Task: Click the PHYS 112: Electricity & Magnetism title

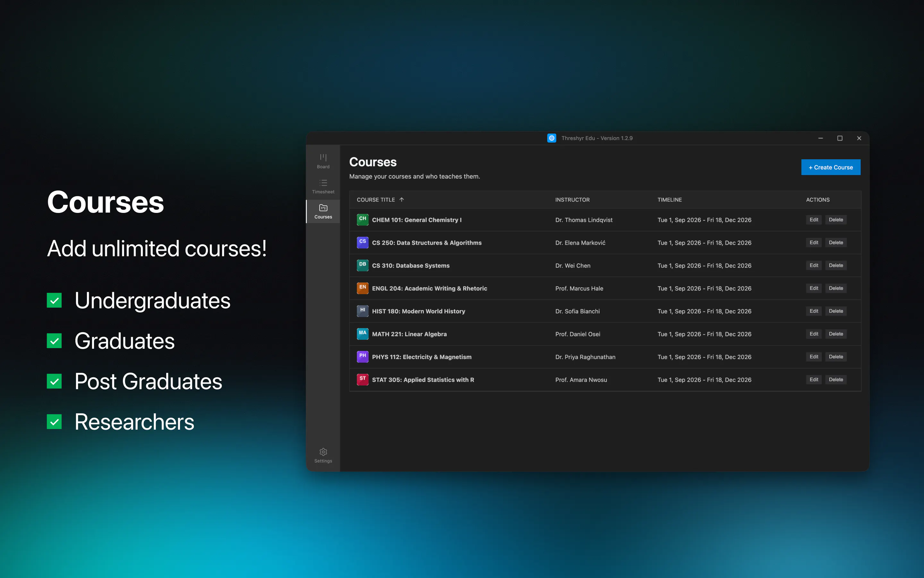Action: click(x=422, y=357)
